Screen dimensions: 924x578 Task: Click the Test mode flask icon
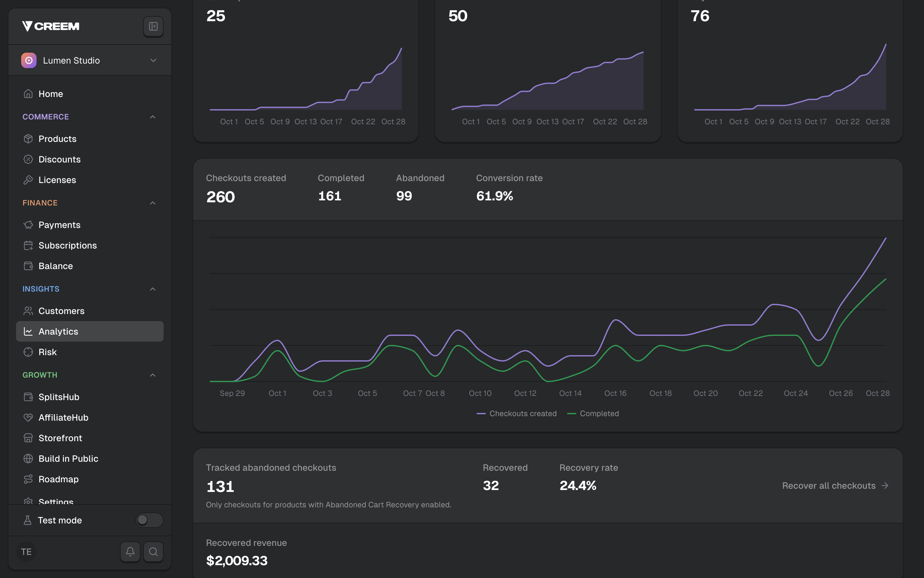pos(28,520)
